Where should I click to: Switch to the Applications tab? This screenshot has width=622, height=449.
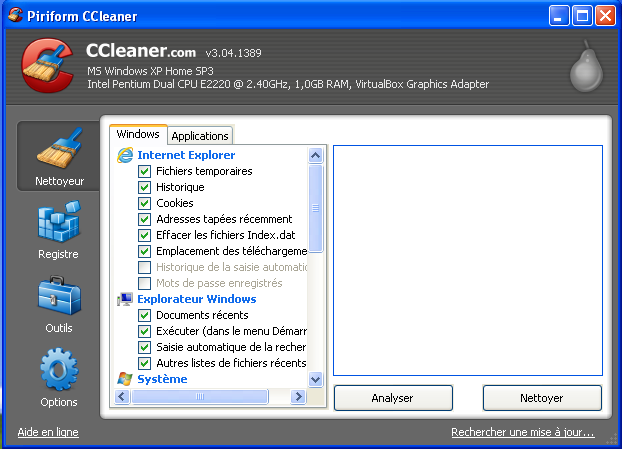pyautogui.click(x=200, y=136)
